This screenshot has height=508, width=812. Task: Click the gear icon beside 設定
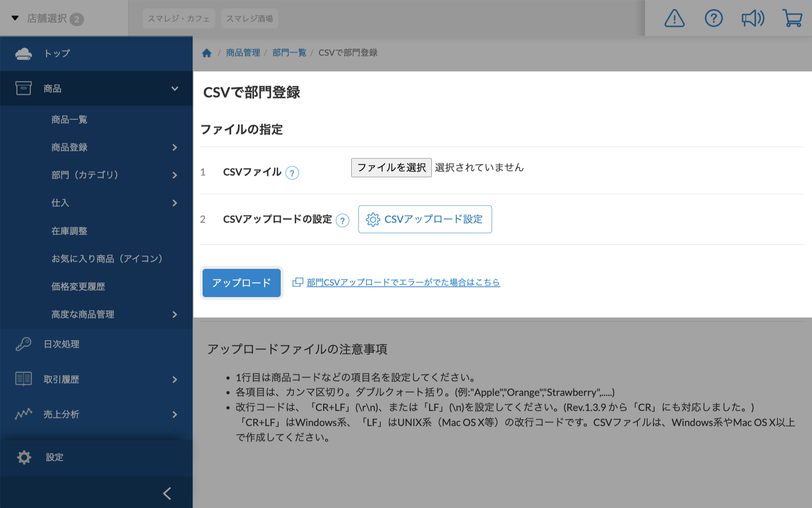pyautogui.click(x=24, y=457)
